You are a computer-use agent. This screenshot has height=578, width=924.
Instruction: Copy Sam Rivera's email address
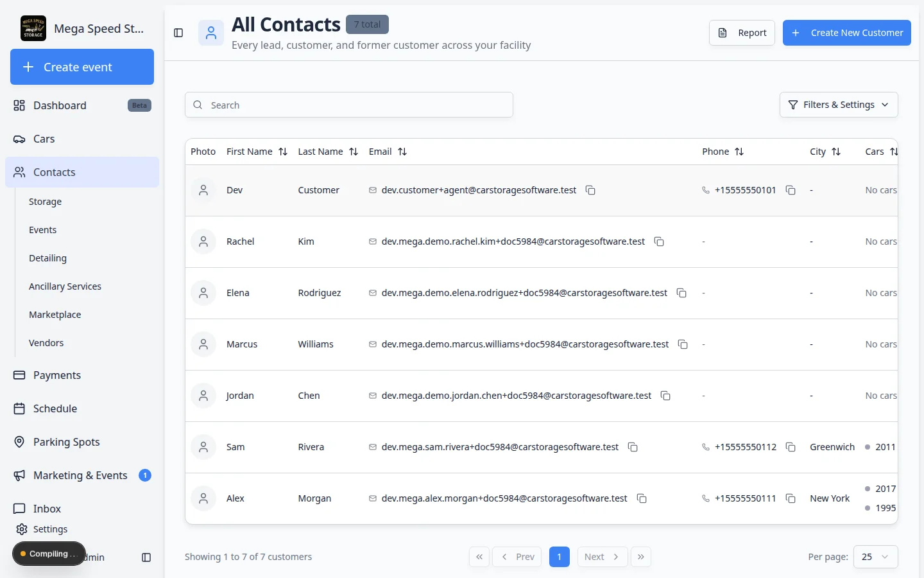click(x=633, y=447)
